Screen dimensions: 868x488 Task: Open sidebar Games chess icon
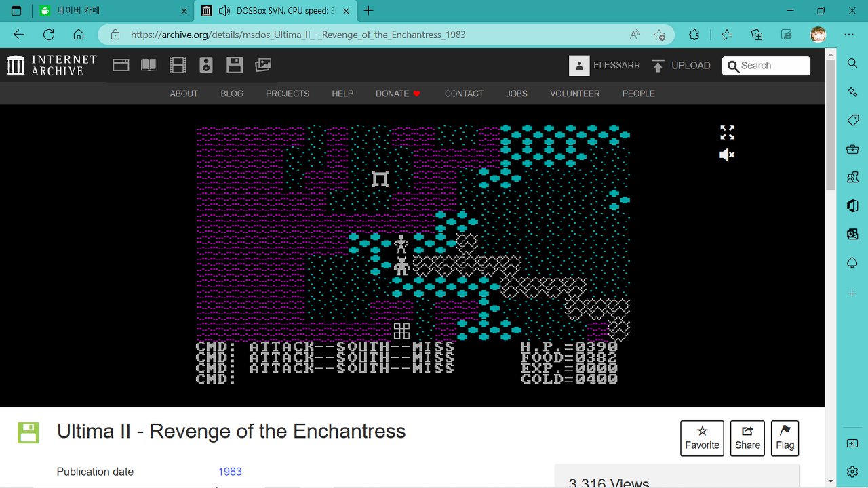(852, 178)
